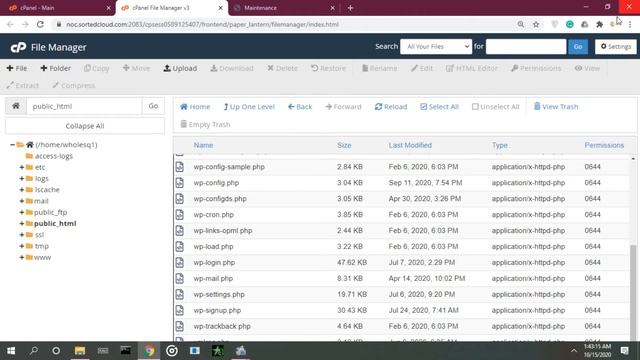Click the Forward navigation button
Image resolution: width=640 pixels, height=360 pixels.
[x=343, y=107]
